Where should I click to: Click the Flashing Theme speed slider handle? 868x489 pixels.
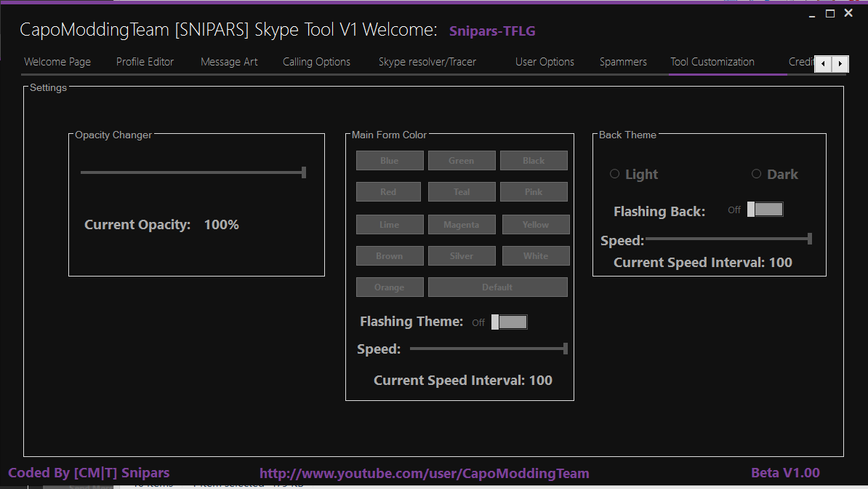(565, 348)
